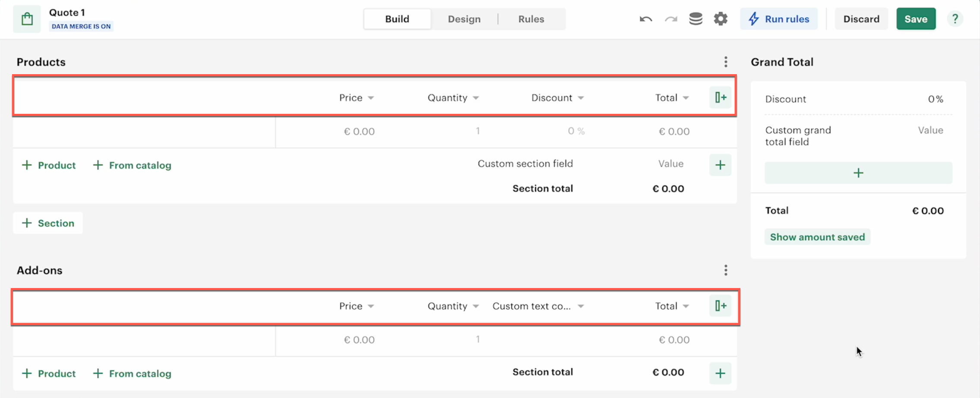Image resolution: width=980 pixels, height=398 pixels.
Task: Switch to the Design tab
Action: coord(464,19)
